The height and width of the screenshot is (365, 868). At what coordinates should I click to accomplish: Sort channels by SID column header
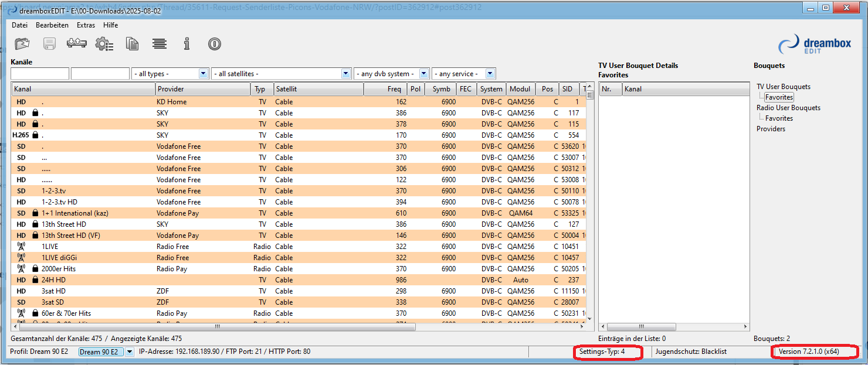click(x=569, y=89)
